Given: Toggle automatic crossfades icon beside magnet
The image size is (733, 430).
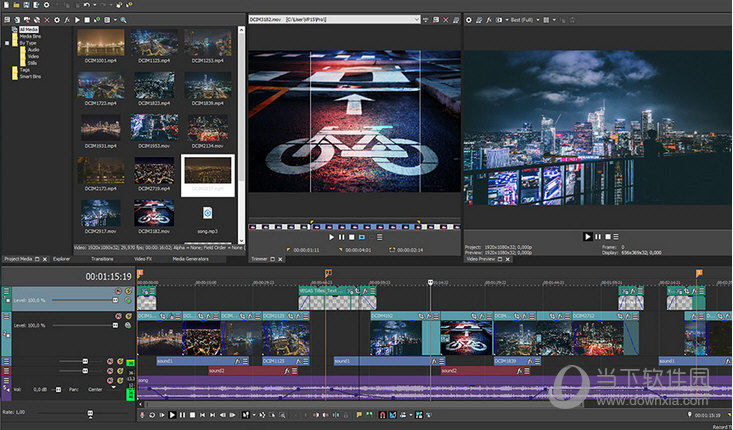Looking at the screenshot, I should pos(393,415).
